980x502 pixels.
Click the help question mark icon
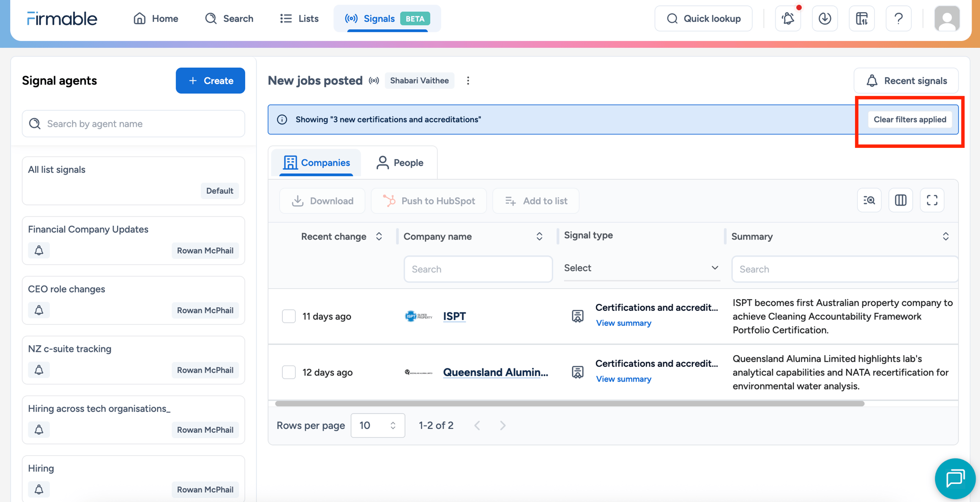point(898,19)
